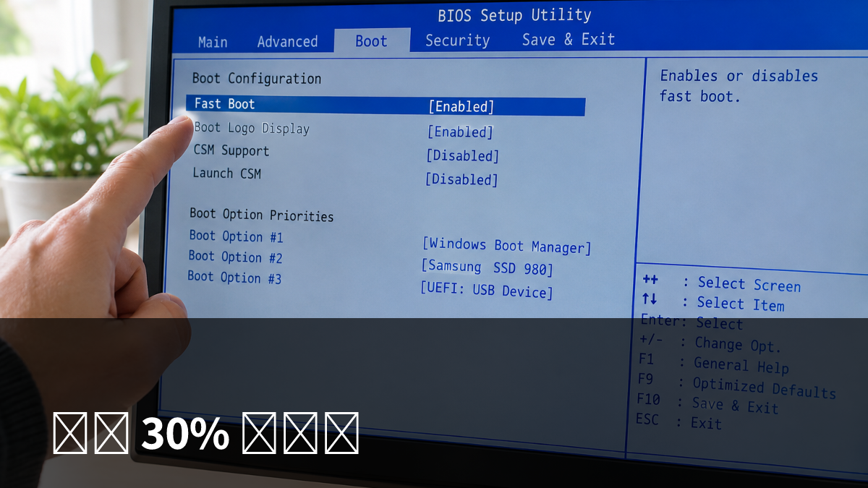Click the 'Select Item' key hint
Image resolution: width=868 pixels, height=488 pixels.
[x=712, y=303]
